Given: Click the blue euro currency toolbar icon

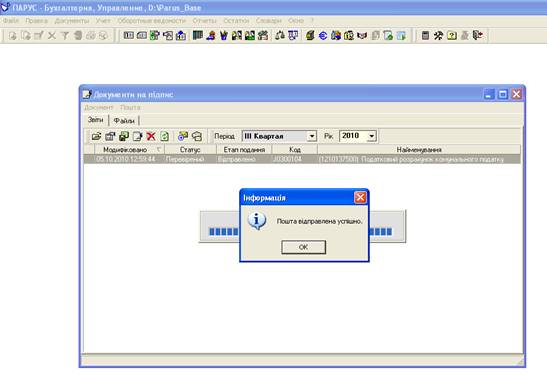Looking at the screenshot, I should [323, 35].
